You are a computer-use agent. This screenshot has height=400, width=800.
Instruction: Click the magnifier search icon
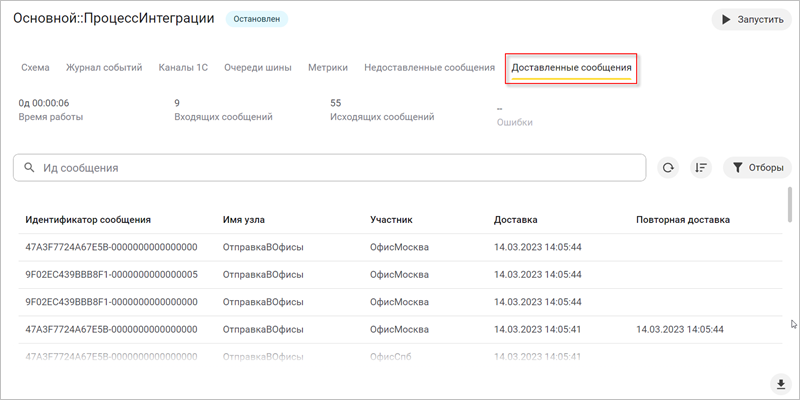[29, 168]
